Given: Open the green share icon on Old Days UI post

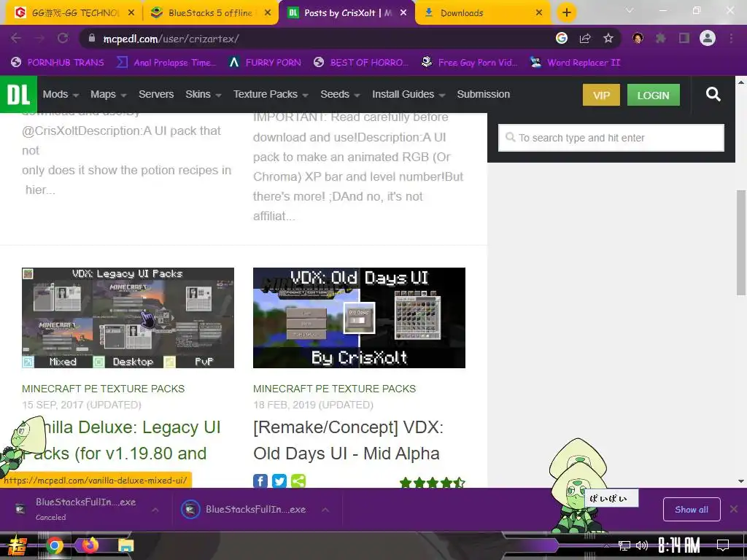Looking at the screenshot, I should (298, 481).
